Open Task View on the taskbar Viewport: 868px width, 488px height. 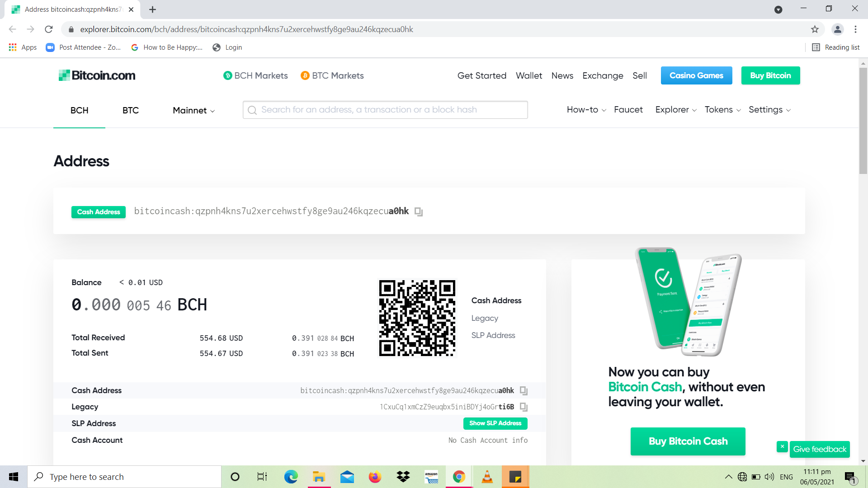tap(262, 477)
